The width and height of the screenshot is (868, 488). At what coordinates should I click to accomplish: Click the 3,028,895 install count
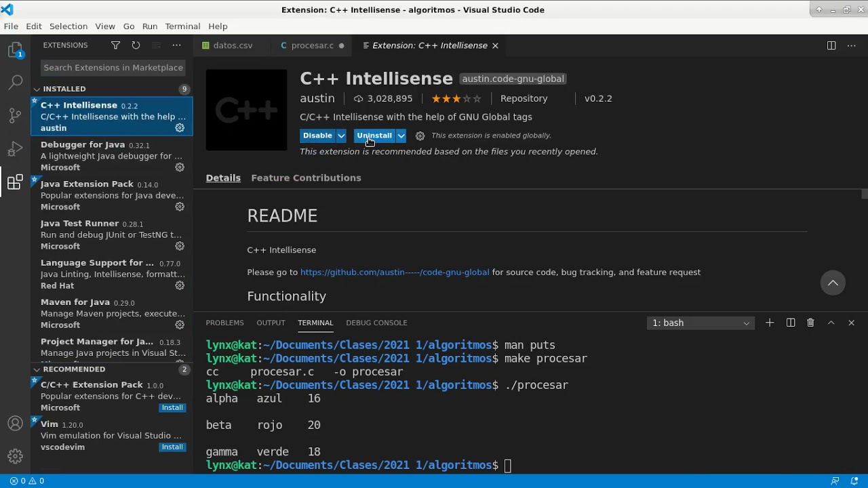383,98
